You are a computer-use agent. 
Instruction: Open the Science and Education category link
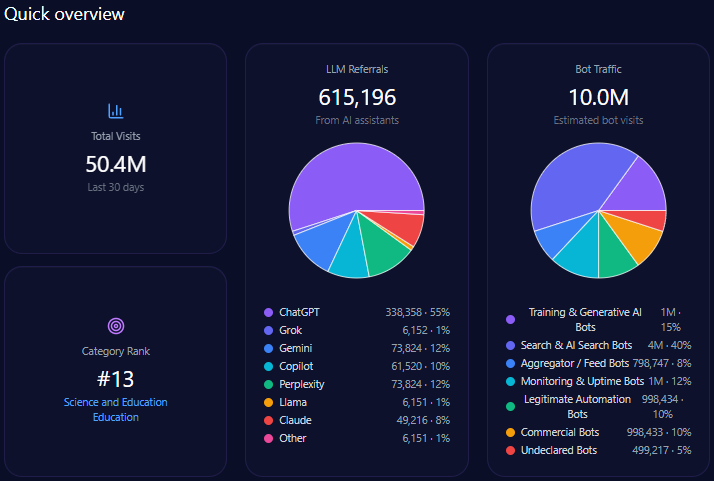click(x=116, y=402)
